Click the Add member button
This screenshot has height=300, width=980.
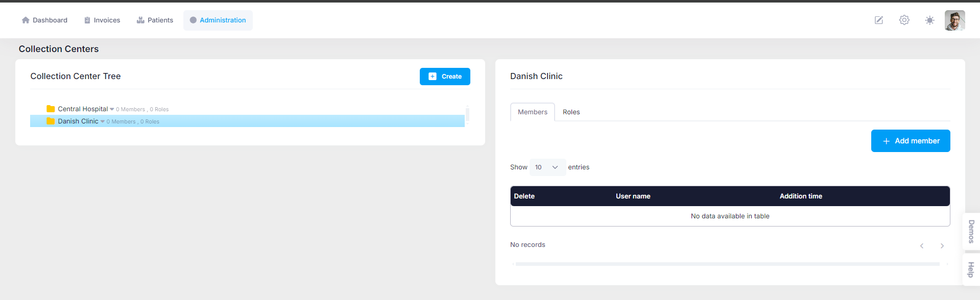pyautogui.click(x=910, y=141)
